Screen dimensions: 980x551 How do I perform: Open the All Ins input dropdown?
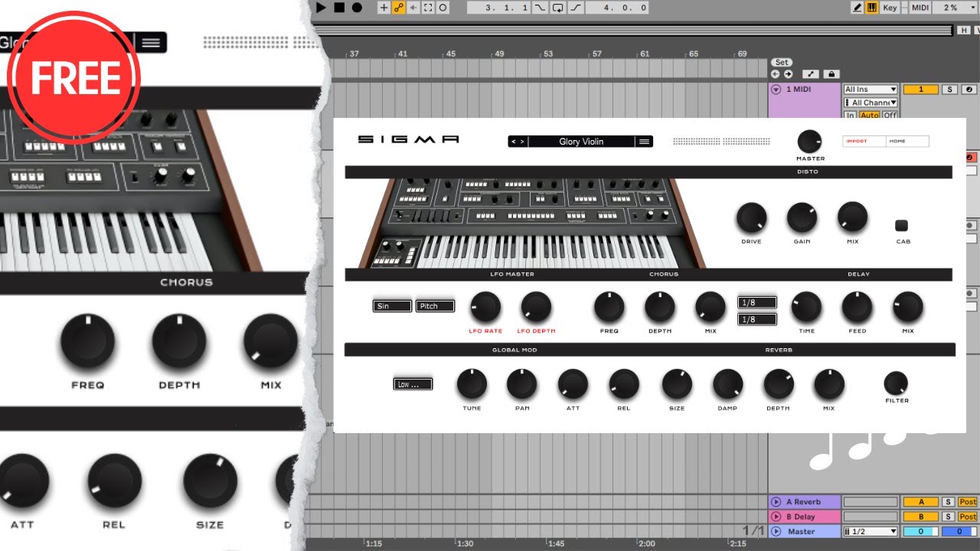[871, 90]
